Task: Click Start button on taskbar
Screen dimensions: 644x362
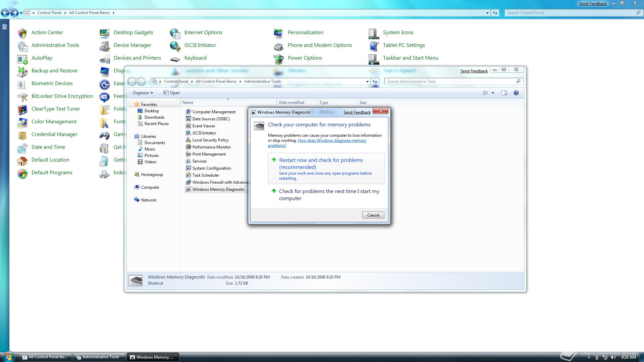Action: [x=8, y=357]
